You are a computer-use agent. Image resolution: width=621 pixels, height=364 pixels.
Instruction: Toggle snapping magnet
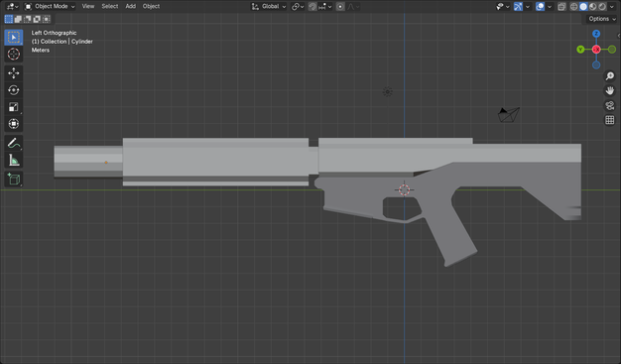point(312,6)
